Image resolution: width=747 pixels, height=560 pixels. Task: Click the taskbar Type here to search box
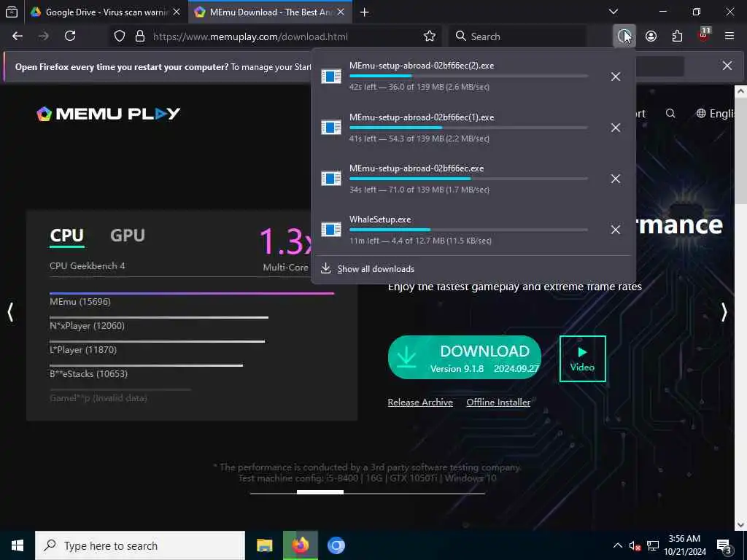[x=140, y=545]
